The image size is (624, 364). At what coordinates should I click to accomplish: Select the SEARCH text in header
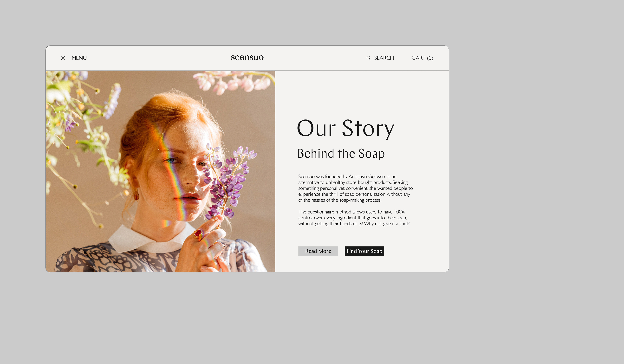tap(384, 58)
